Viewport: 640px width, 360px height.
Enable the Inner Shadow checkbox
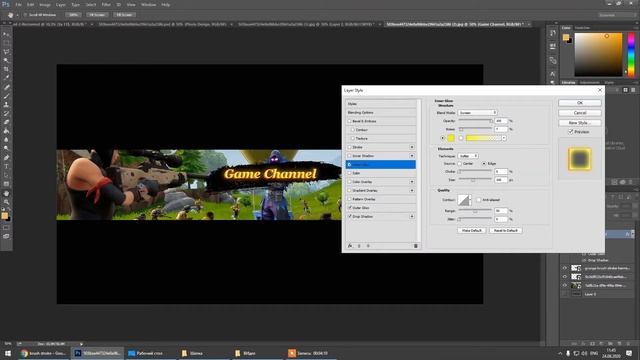coord(349,156)
